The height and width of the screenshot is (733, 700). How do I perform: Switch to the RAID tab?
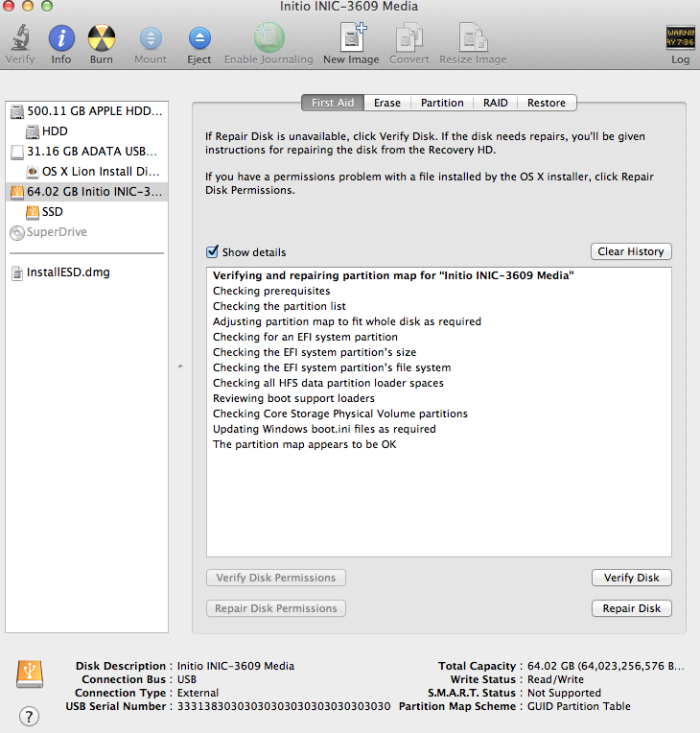click(x=496, y=103)
